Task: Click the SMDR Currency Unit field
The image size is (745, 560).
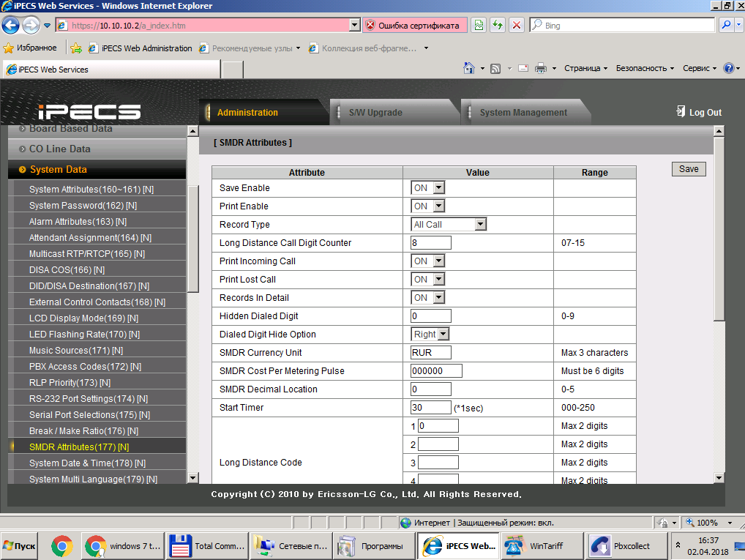Action: tap(431, 353)
